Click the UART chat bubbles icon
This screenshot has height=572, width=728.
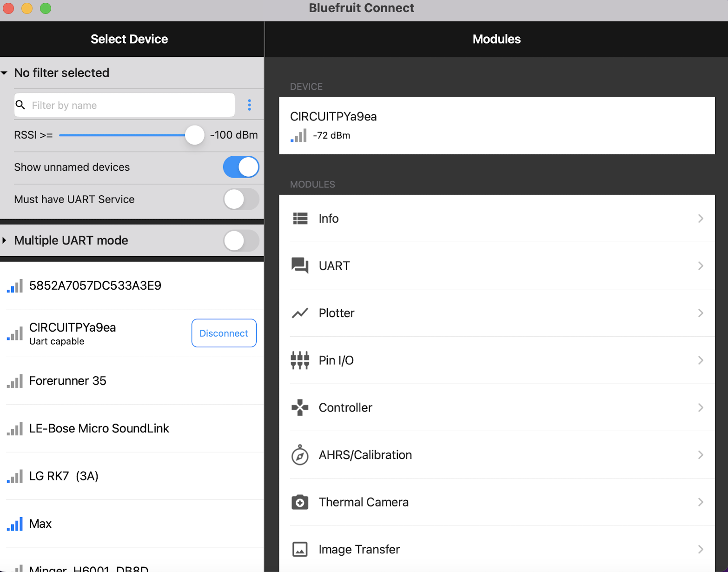pyautogui.click(x=300, y=266)
